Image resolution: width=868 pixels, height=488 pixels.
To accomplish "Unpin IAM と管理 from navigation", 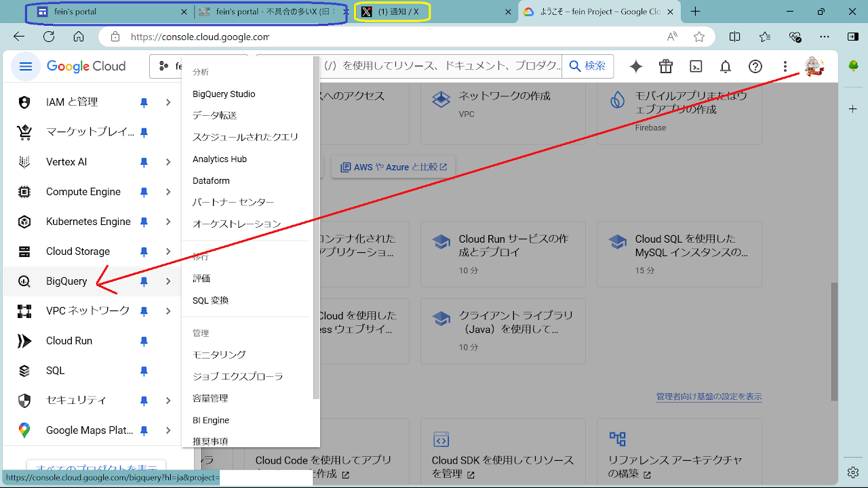I will coord(144,102).
